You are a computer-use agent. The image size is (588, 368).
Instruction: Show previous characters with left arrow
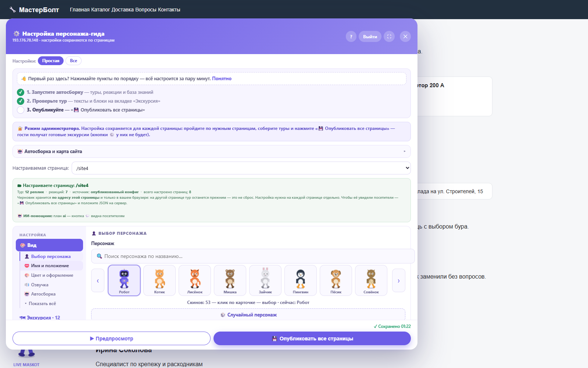(x=98, y=280)
